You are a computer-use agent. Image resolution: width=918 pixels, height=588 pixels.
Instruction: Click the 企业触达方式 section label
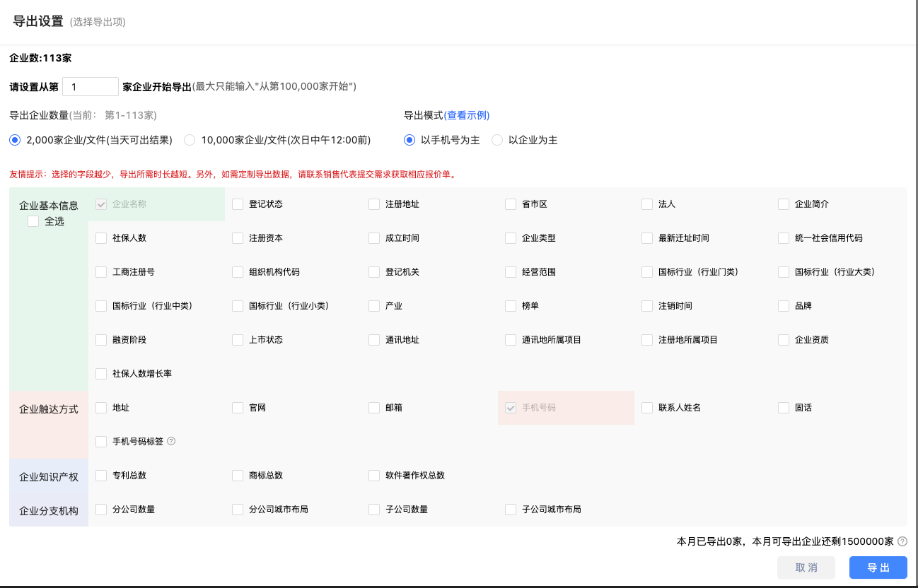click(49, 409)
